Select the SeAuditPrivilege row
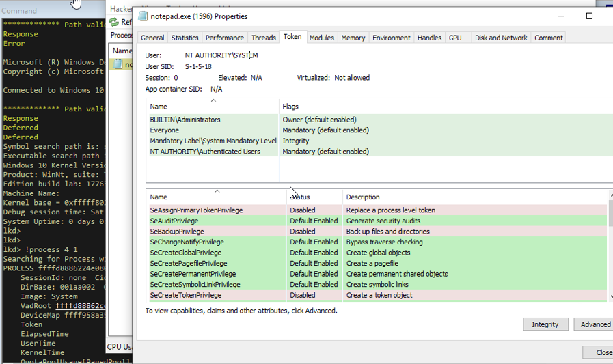This screenshot has width=613, height=364. 378,221
